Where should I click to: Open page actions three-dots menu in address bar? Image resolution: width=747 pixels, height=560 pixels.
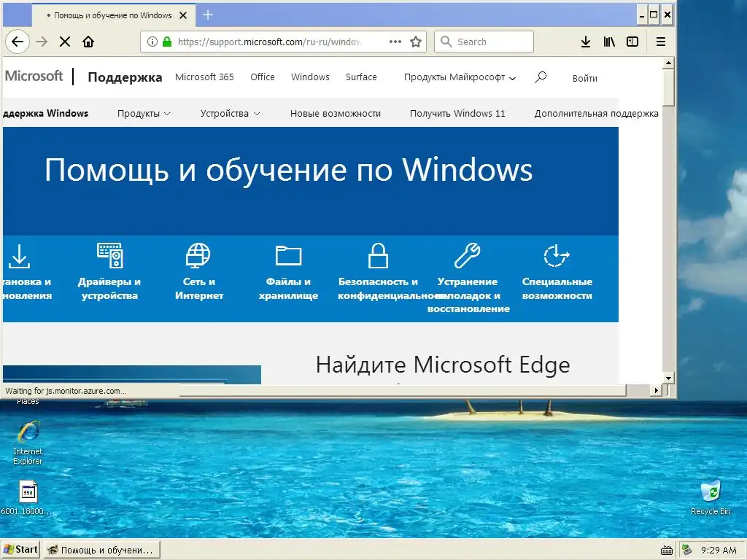tap(395, 42)
